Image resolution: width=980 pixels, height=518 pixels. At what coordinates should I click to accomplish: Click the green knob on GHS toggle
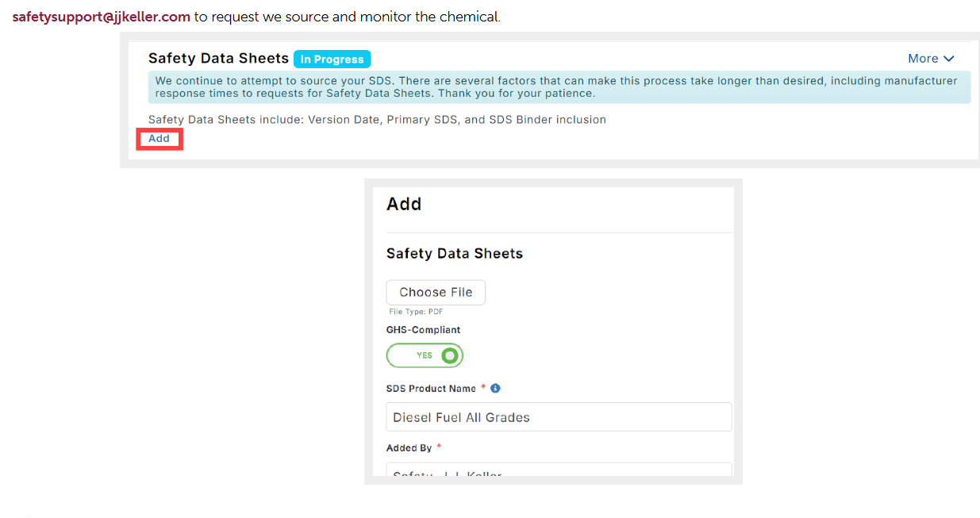coord(450,355)
